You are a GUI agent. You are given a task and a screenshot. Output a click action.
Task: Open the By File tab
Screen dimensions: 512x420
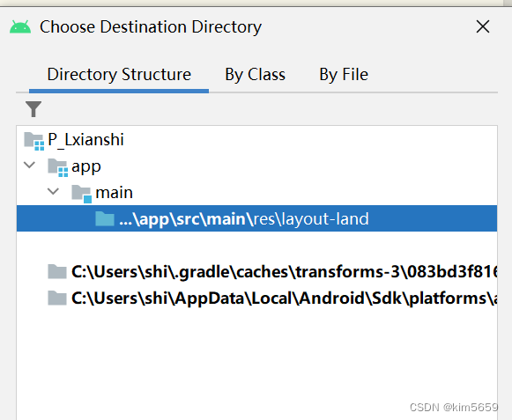(344, 75)
